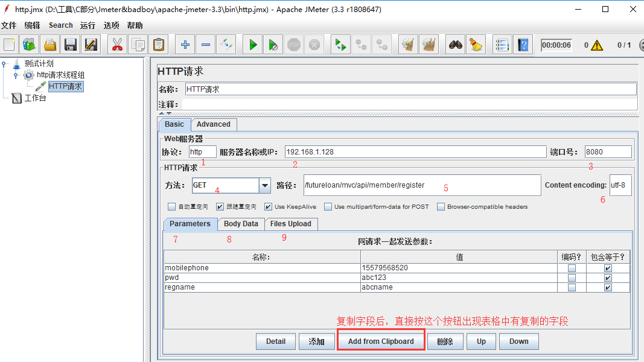Click the Up button
The height and width of the screenshot is (362, 644).
coord(482,341)
